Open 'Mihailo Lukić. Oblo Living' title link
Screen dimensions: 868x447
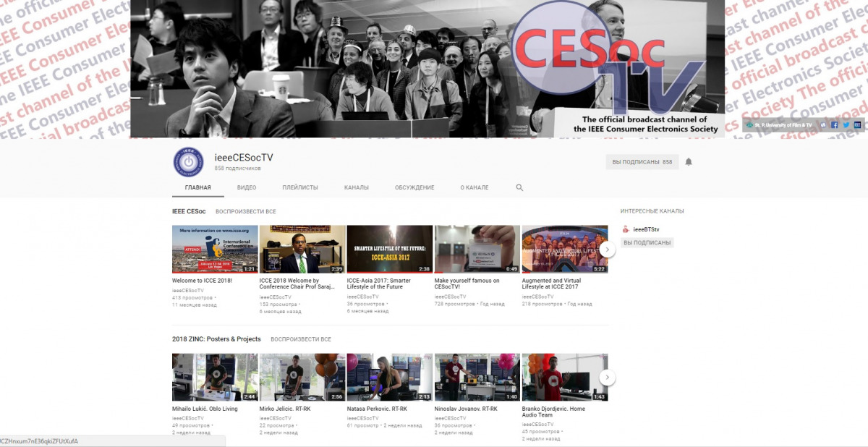(x=205, y=409)
